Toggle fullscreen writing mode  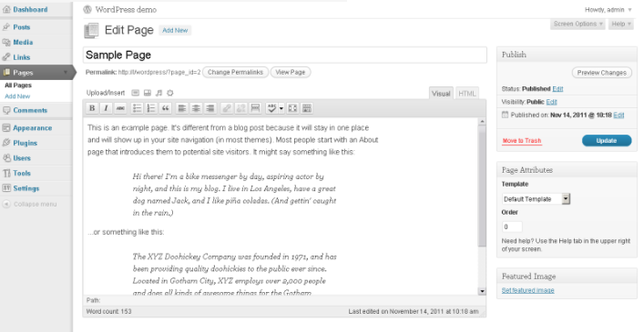coord(292,108)
